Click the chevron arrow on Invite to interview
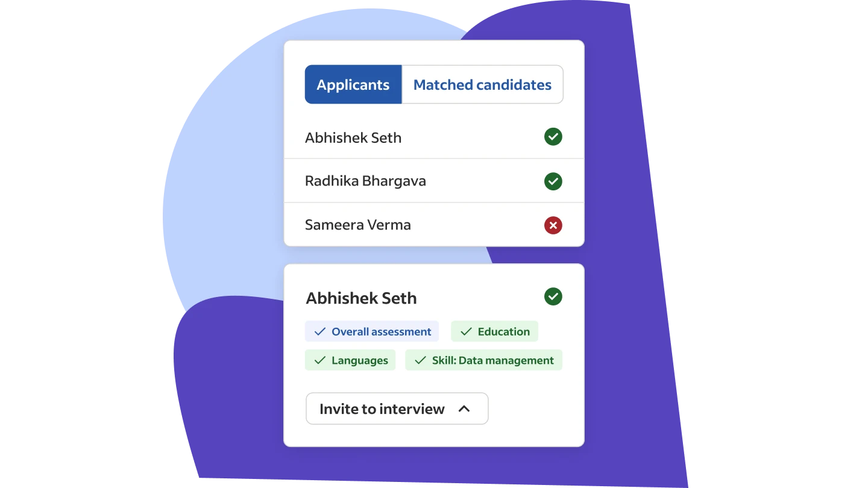Screen dimensions: 868x488 point(464,409)
